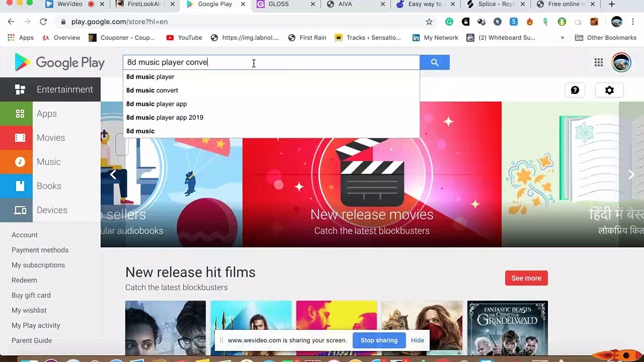Expand the hidden bookmarks overflow chevron
This screenshot has height=362, width=644.
[562, 38]
